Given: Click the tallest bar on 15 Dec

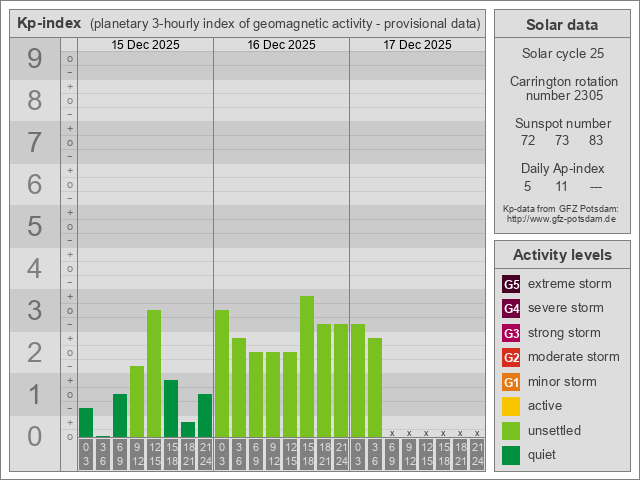Looking at the screenshot, I should click(154, 373).
